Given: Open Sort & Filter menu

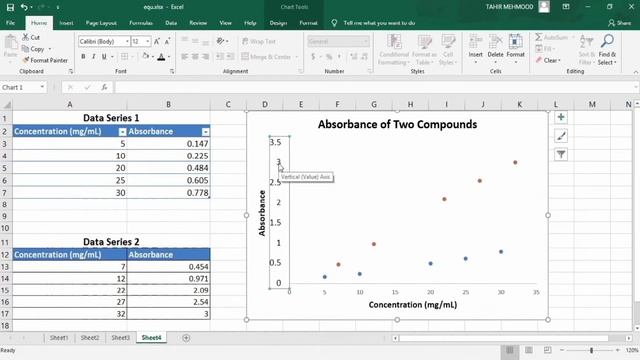Looking at the screenshot, I should (x=586, y=50).
